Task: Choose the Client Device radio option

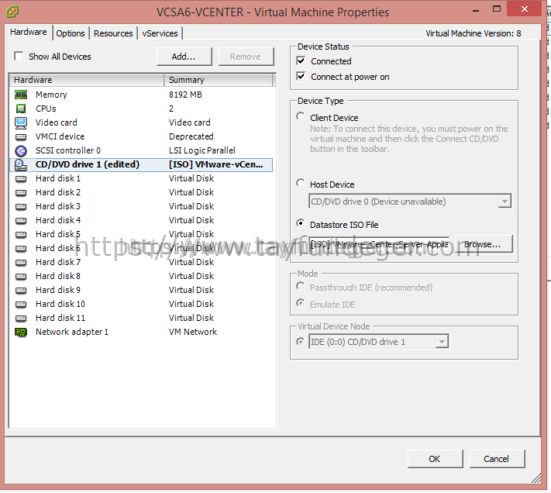Action: [300, 116]
